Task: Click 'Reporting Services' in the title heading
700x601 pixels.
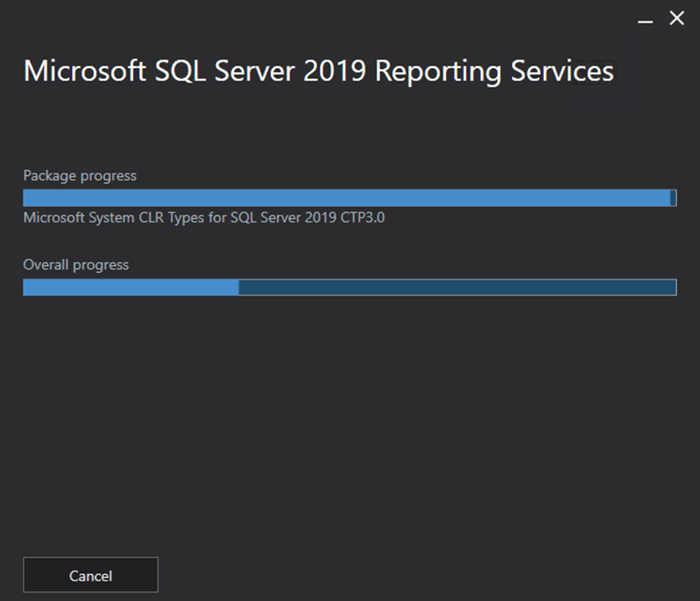Action: [494, 71]
